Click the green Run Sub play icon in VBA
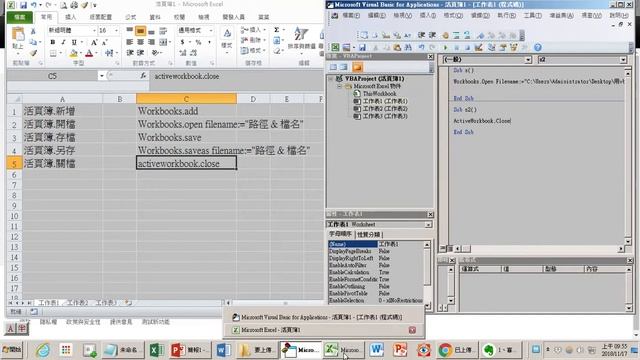Viewport: 640px width, 360px height. pyautogui.click(x=445, y=48)
